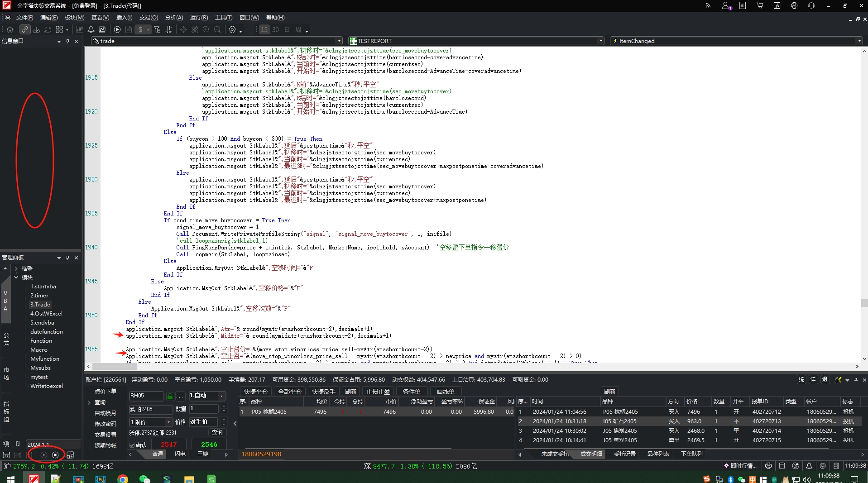The height and width of the screenshot is (483, 868).
Task: Click the zoom in magnifier icon
Action: [x=206, y=29]
